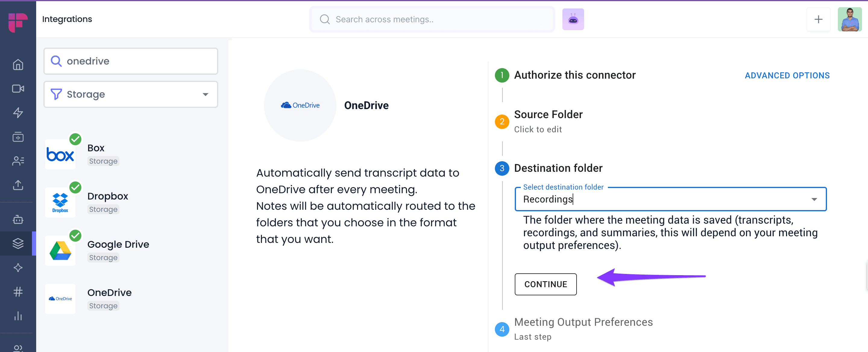Image resolution: width=868 pixels, height=352 pixels.
Task: Open the hashtag topics icon in sidebar
Action: 18,292
